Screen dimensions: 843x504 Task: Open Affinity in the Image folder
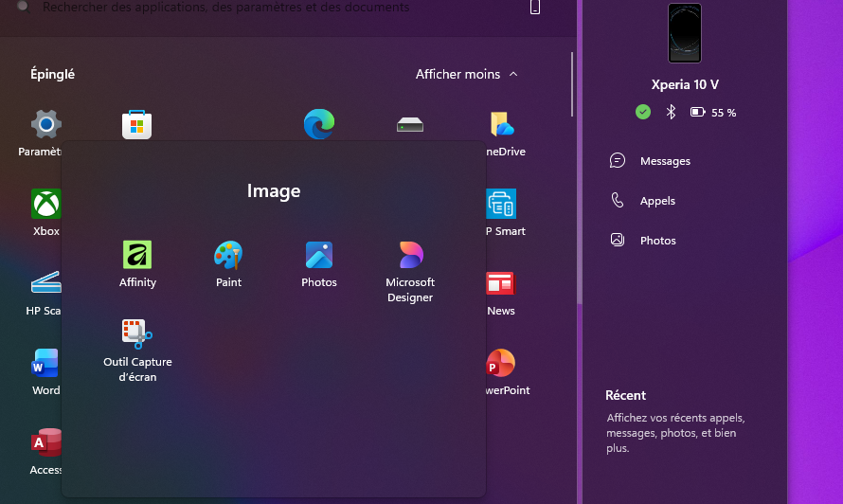point(137,264)
